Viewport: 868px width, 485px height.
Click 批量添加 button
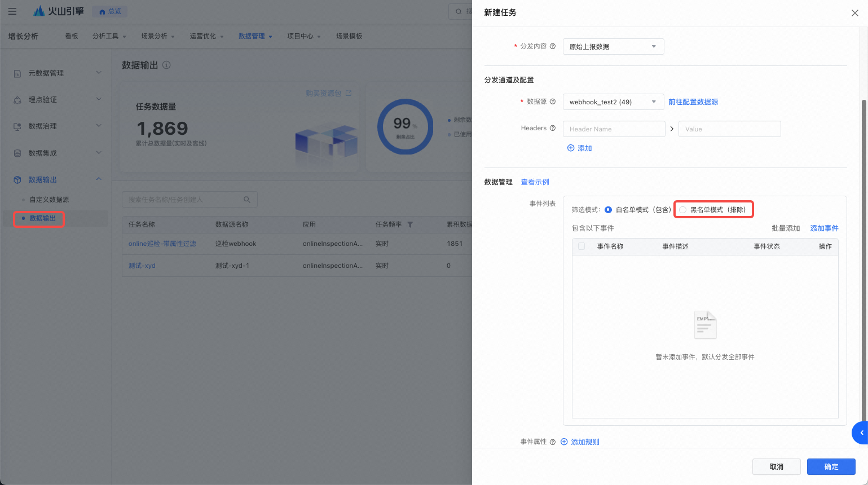tap(786, 228)
